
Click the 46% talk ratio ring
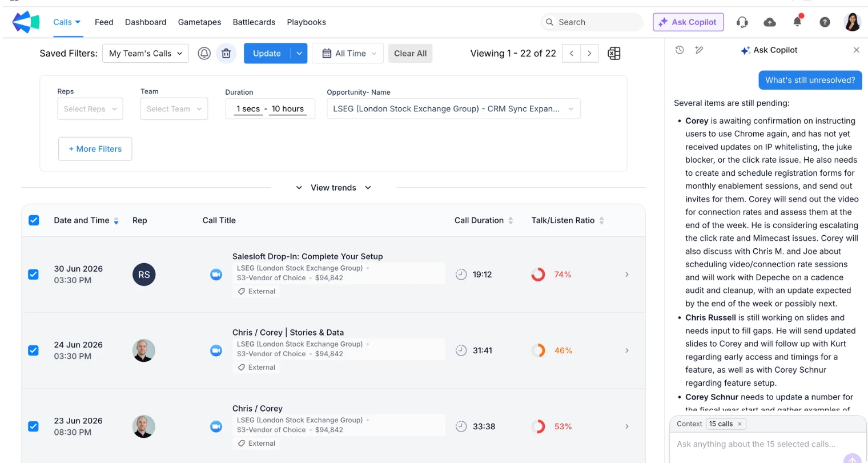538,350
